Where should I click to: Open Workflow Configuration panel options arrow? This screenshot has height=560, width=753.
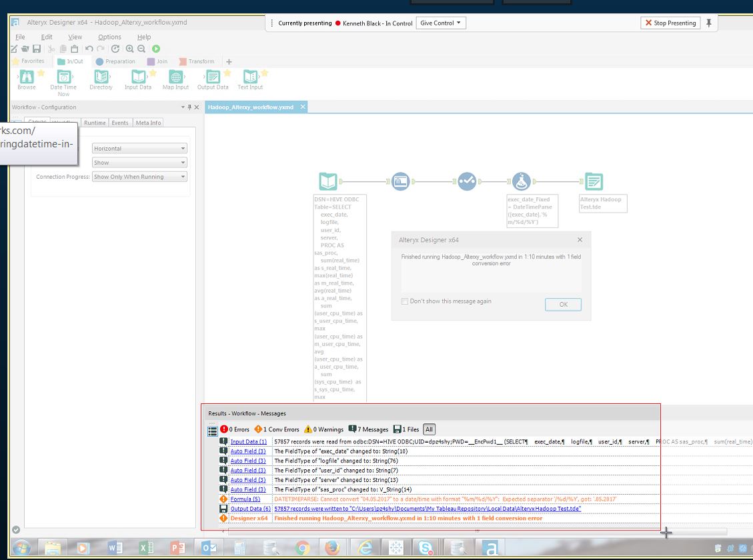(x=183, y=107)
